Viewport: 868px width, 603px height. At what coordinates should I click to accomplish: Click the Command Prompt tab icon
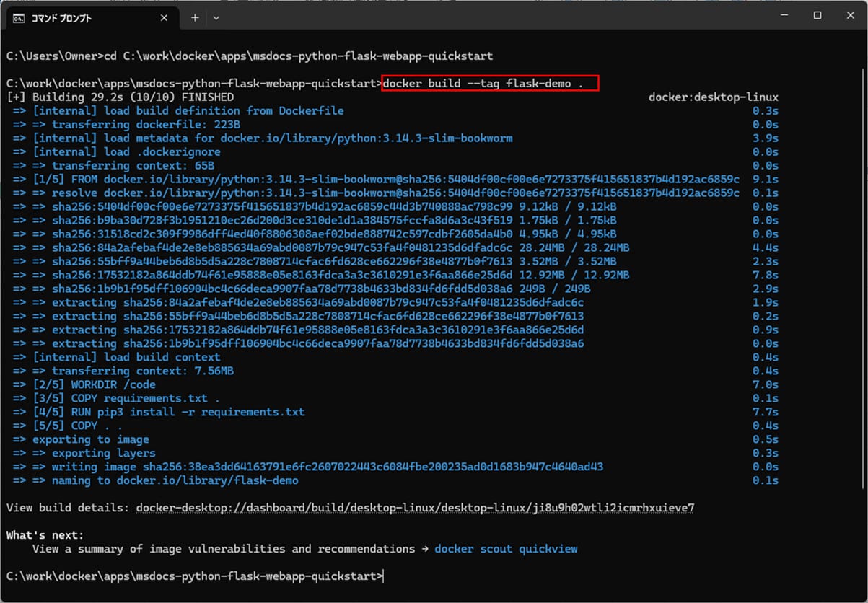18,18
